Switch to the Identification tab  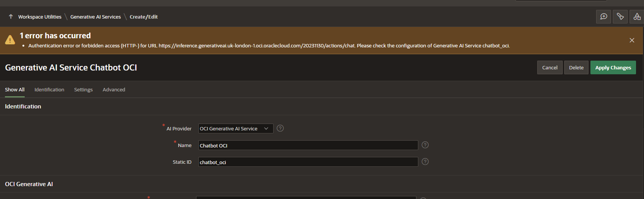point(49,90)
